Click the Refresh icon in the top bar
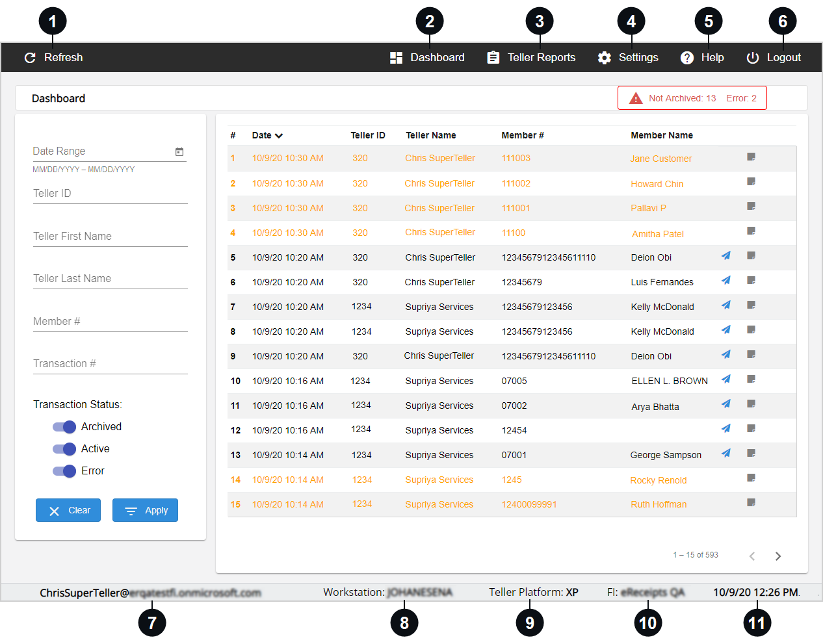The width and height of the screenshot is (823, 644). coord(30,58)
